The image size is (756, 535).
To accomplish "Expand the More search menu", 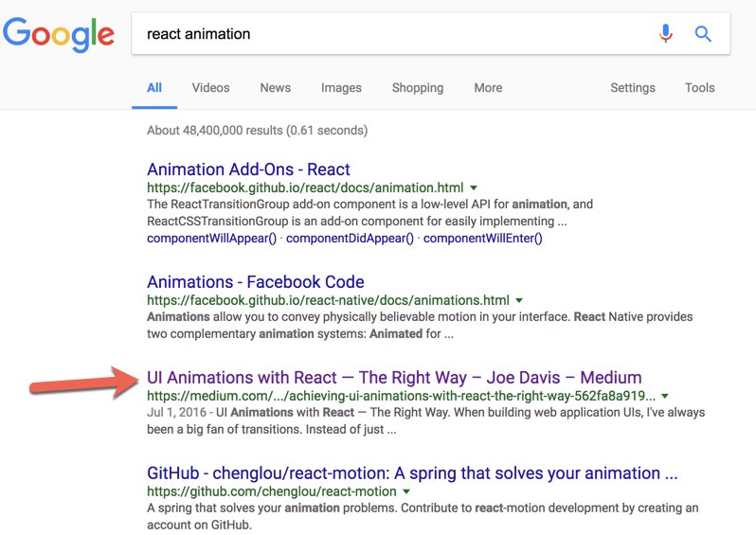I will pyautogui.click(x=488, y=88).
